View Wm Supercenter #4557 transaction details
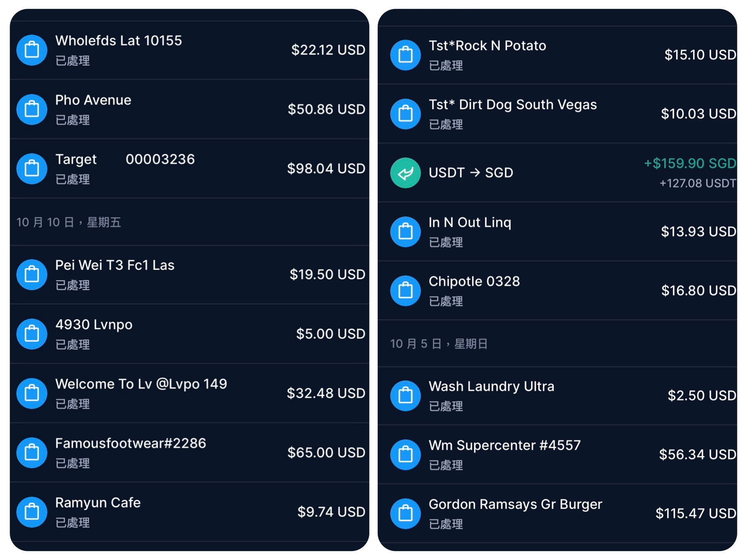Viewport: 747px width, 560px height. click(505, 446)
